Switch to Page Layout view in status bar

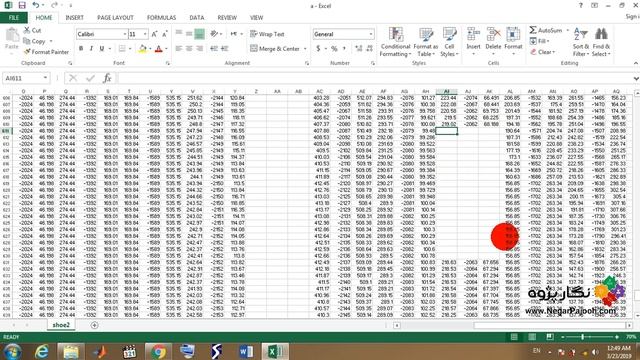click(532, 337)
